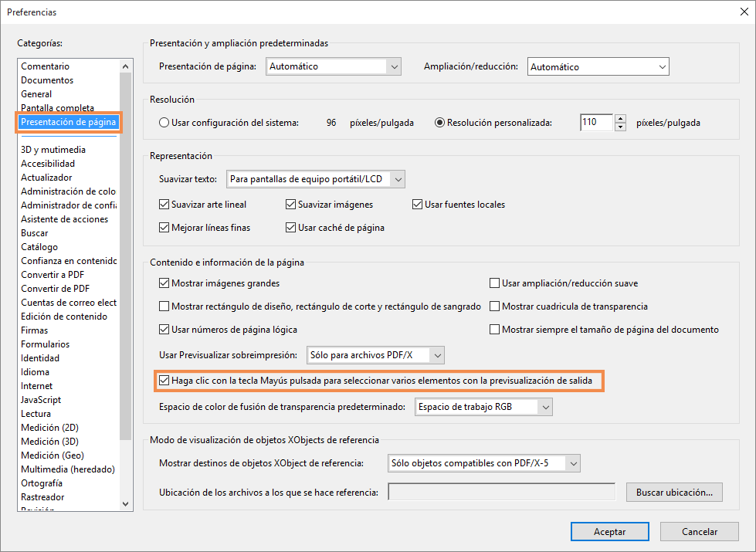
Task: Open Edición de contenido category
Action: click(63, 317)
